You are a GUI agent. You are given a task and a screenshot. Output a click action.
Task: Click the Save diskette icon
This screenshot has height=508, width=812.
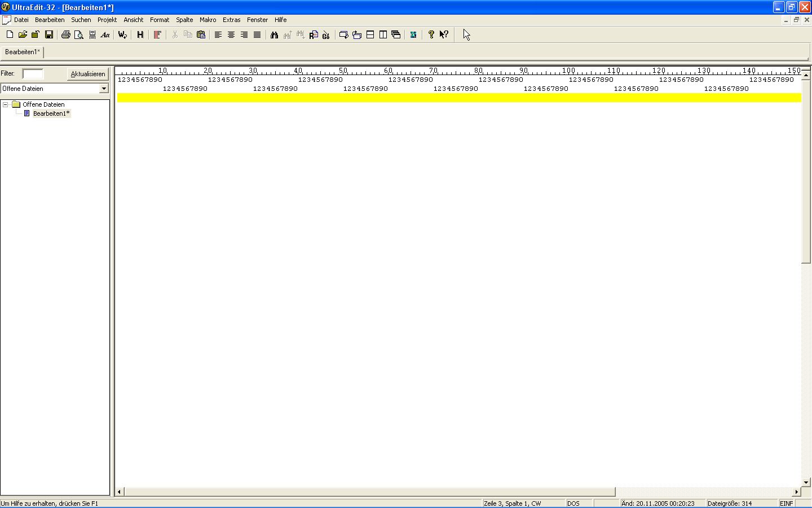point(49,35)
